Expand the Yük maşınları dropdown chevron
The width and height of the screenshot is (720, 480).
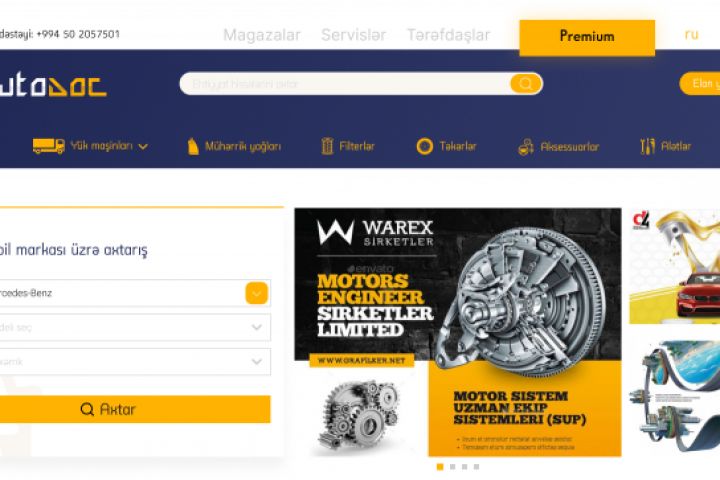tap(143, 147)
